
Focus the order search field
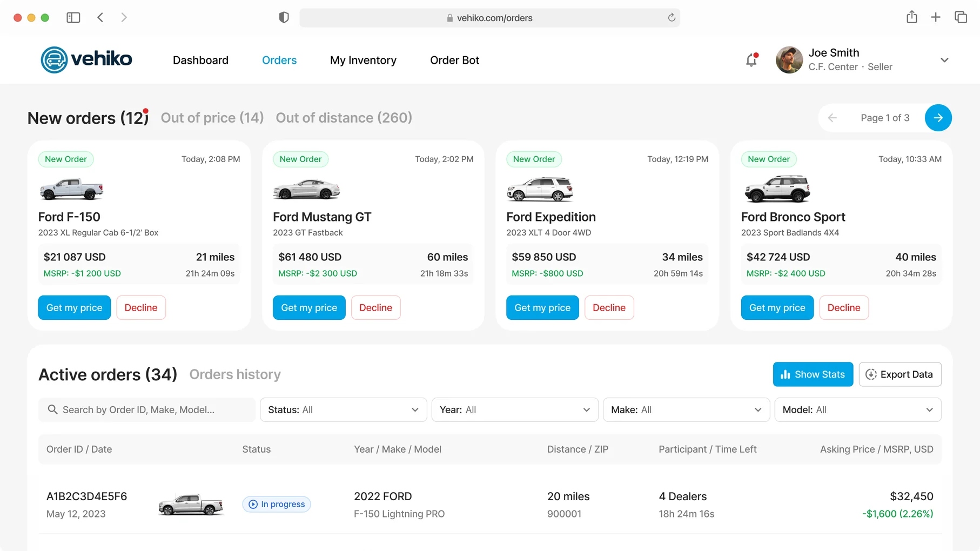[146, 409]
